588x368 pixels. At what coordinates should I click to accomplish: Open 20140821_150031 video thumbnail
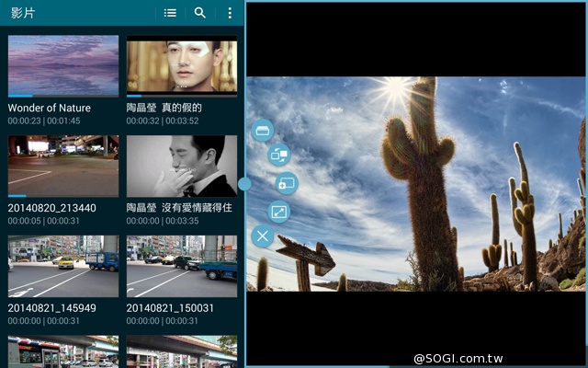tap(182, 266)
